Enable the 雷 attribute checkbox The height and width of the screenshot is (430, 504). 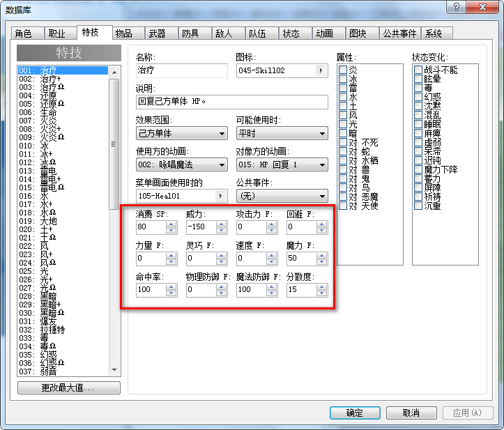(343, 88)
